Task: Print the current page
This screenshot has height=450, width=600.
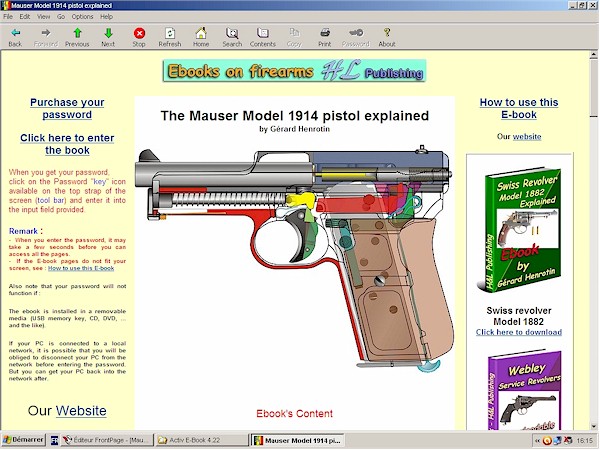Action: pyautogui.click(x=324, y=37)
